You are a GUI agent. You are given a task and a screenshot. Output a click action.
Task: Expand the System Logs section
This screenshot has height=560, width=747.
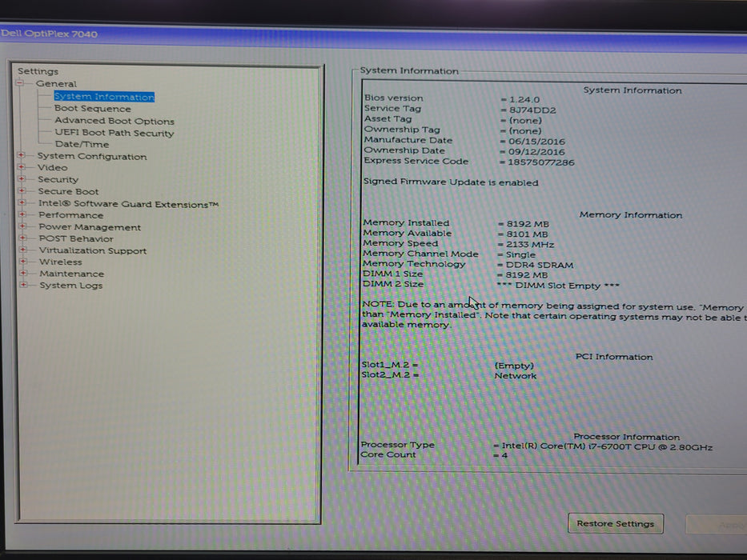23,285
